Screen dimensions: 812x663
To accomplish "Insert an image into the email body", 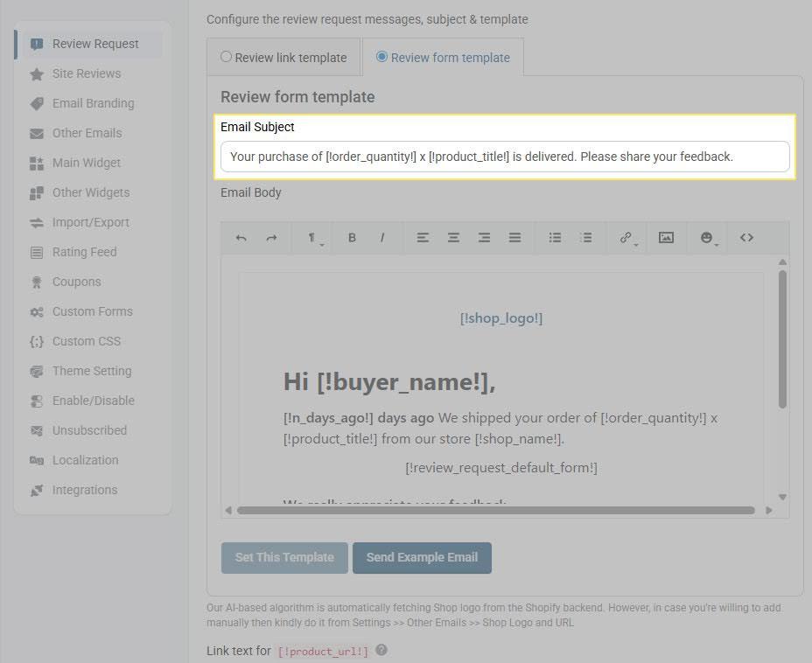I will click(666, 237).
